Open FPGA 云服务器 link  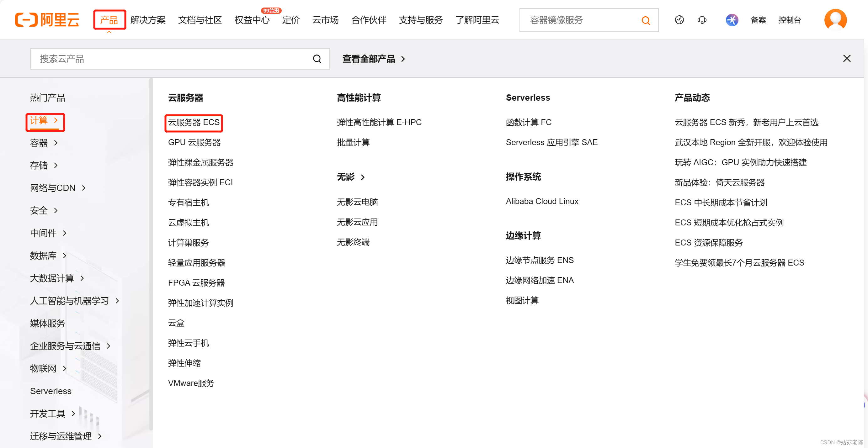pos(196,283)
